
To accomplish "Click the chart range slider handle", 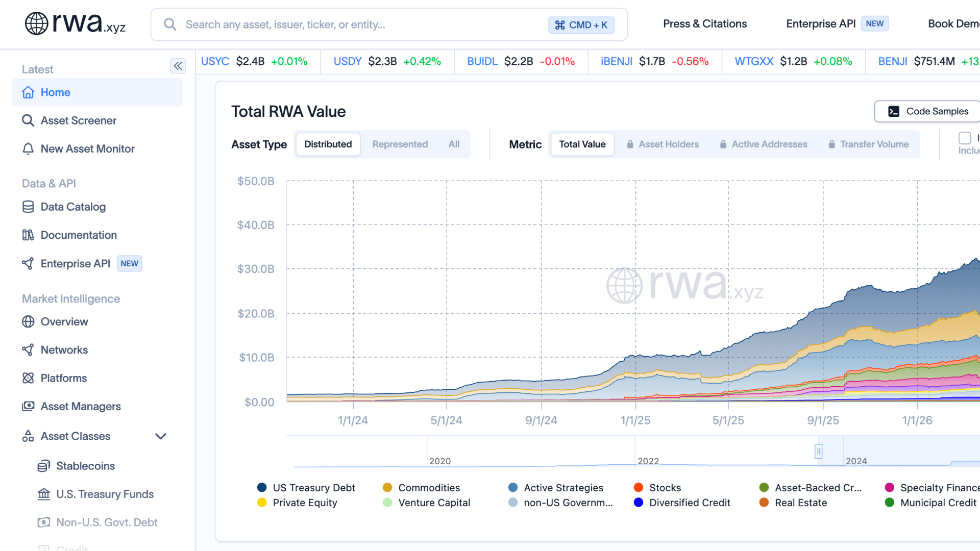I will (x=818, y=451).
